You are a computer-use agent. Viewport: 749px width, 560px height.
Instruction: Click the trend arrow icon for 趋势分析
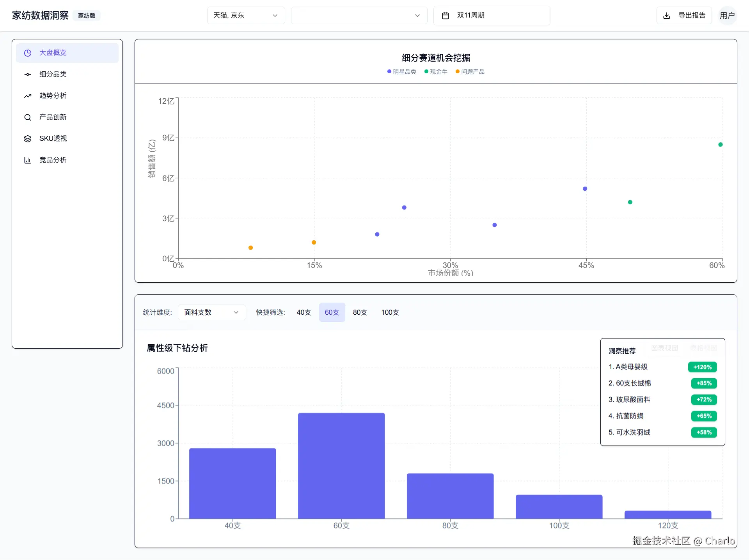point(28,96)
